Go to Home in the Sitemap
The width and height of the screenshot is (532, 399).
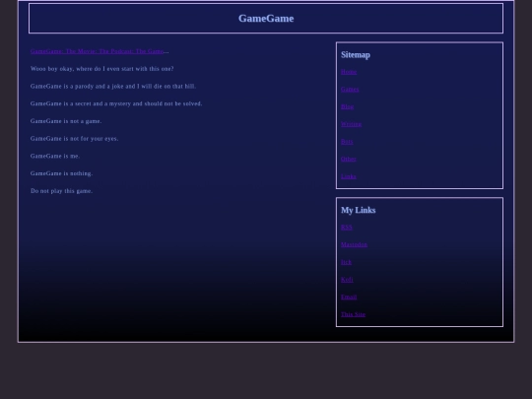coord(349,72)
